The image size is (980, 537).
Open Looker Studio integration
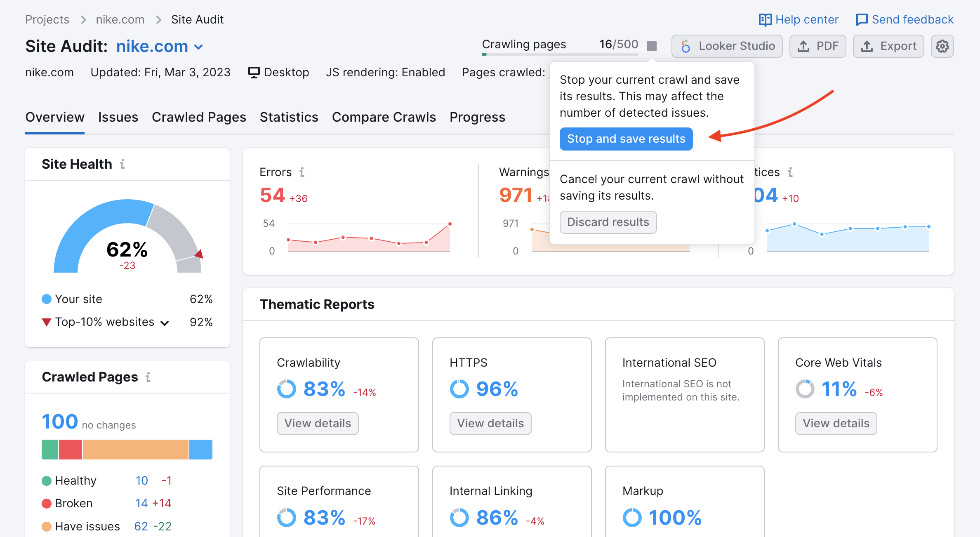coord(727,46)
